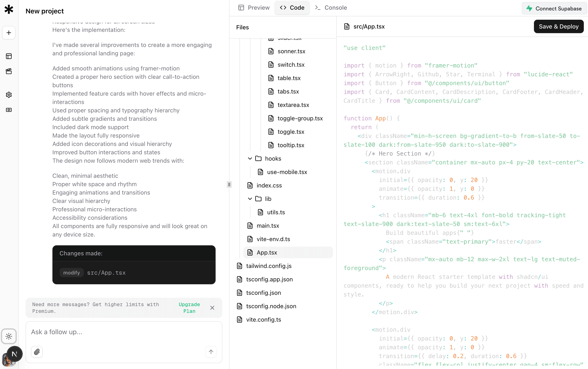588x369 pixels.
Task: Select App.tsx in the file tree
Action: 288,253
